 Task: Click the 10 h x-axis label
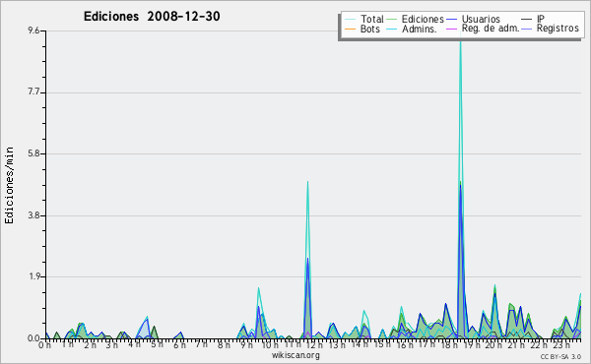point(269,344)
